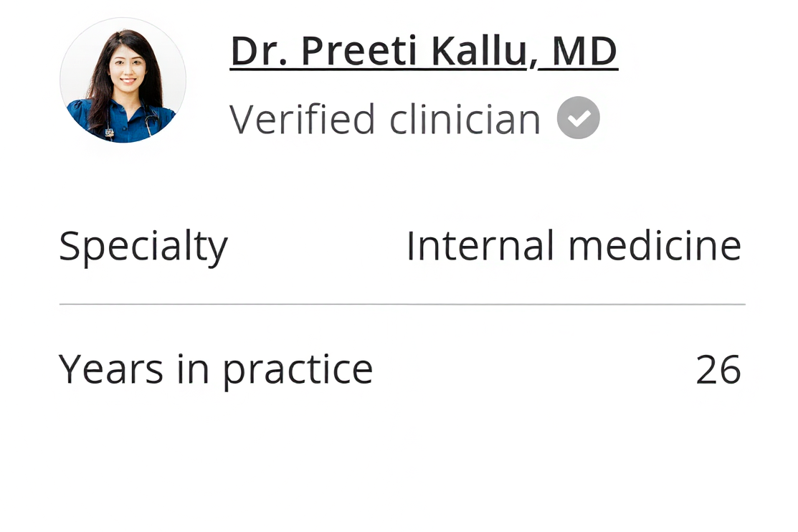
Task: Click the word 'Years' in the second row
Action: click(111, 369)
